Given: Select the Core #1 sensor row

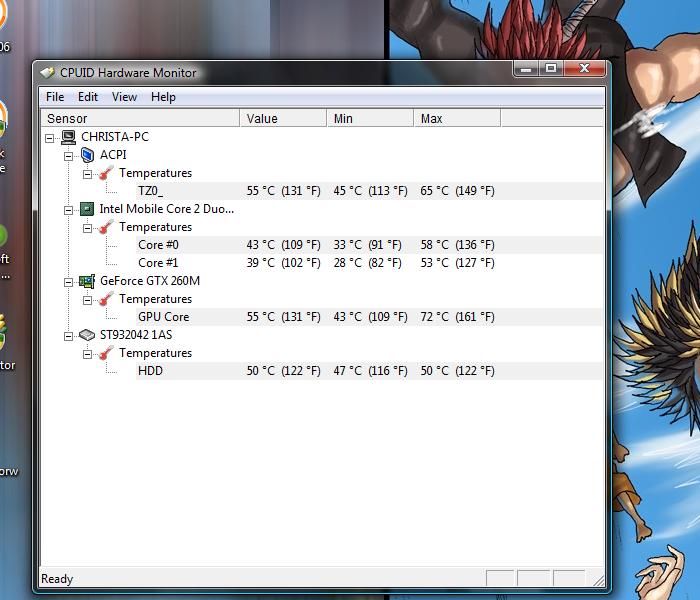Looking at the screenshot, I should (370, 263).
